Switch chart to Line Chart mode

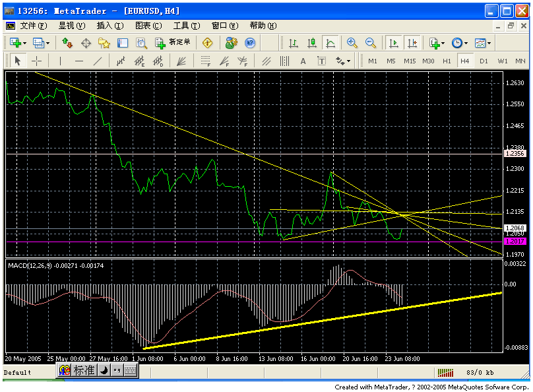(330, 43)
